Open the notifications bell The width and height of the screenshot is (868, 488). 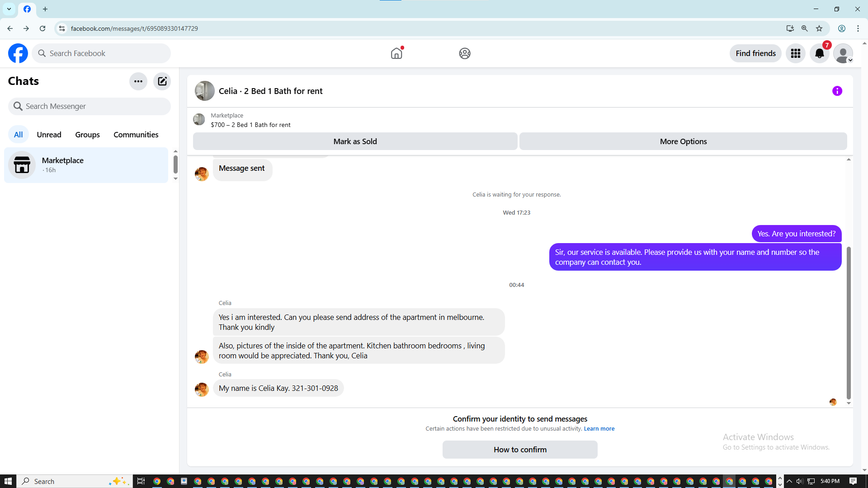click(820, 53)
